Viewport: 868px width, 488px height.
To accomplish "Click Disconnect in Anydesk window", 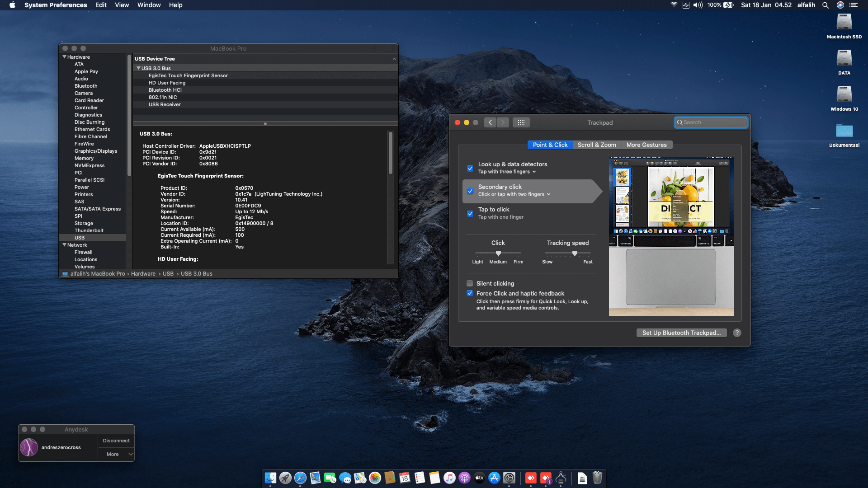I will coord(116,441).
